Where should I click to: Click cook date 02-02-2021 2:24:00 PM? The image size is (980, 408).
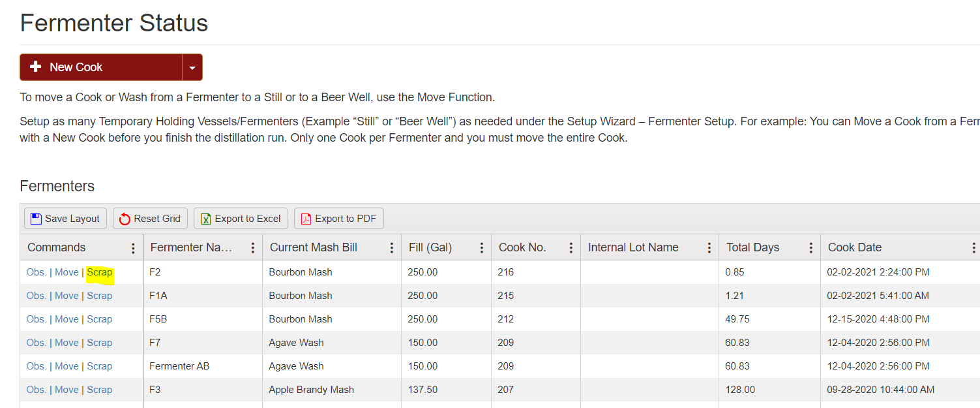pyautogui.click(x=878, y=272)
